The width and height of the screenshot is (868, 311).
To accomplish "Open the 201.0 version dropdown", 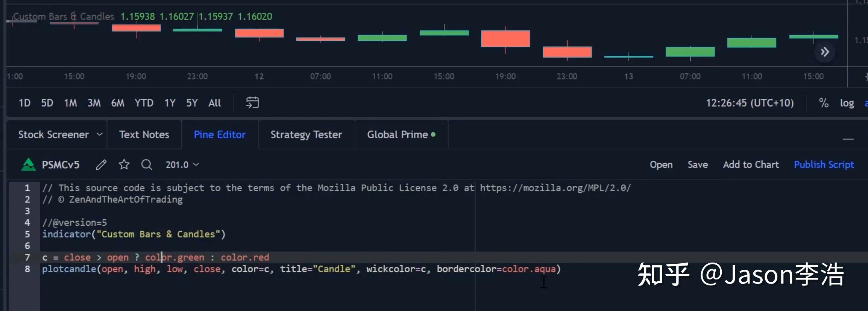I will [x=182, y=165].
